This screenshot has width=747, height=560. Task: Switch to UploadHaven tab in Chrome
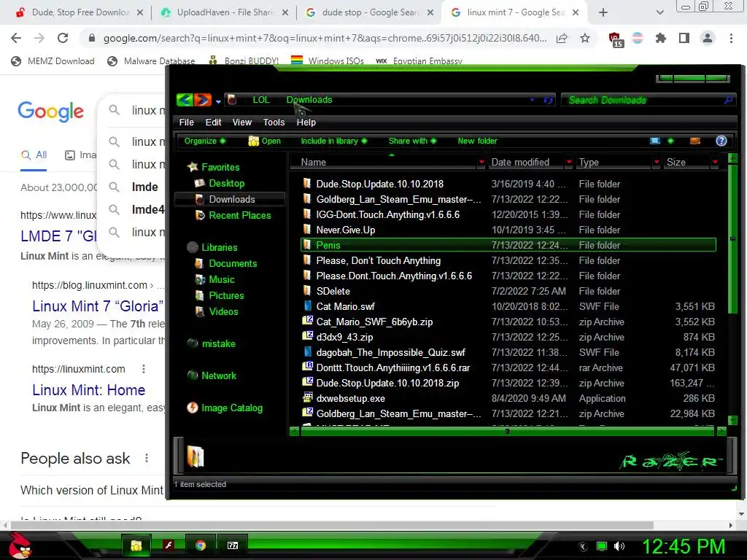(x=225, y=12)
